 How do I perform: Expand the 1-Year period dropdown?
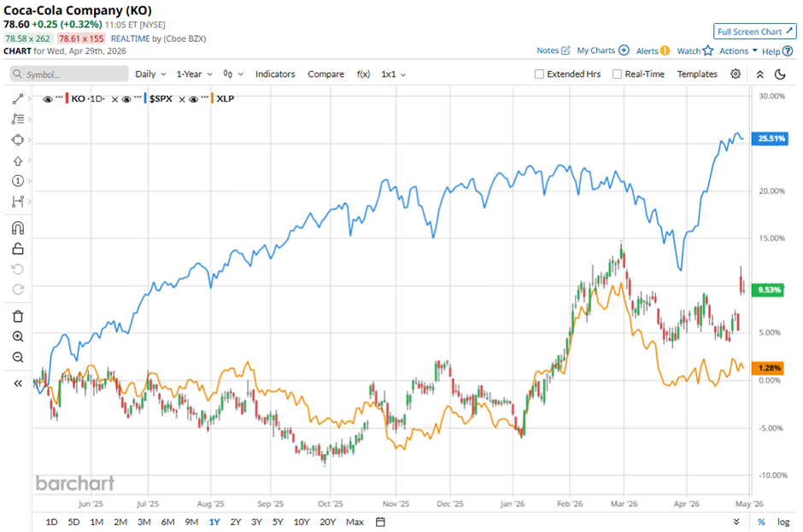195,74
